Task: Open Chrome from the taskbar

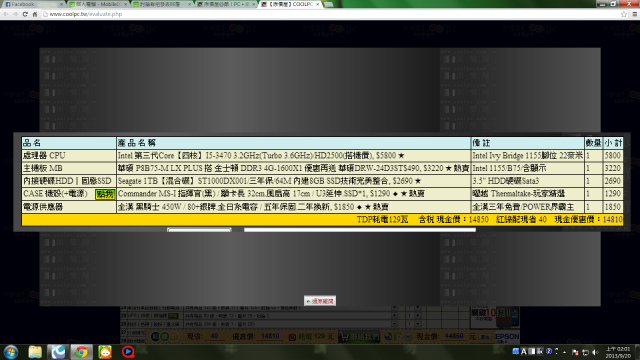Action: (x=81, y=352)
